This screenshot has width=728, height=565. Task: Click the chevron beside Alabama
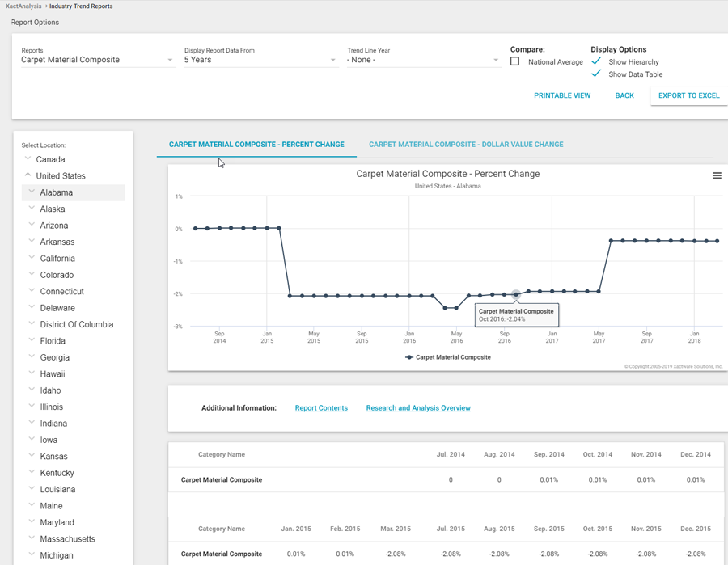click(x=32, y=192)
